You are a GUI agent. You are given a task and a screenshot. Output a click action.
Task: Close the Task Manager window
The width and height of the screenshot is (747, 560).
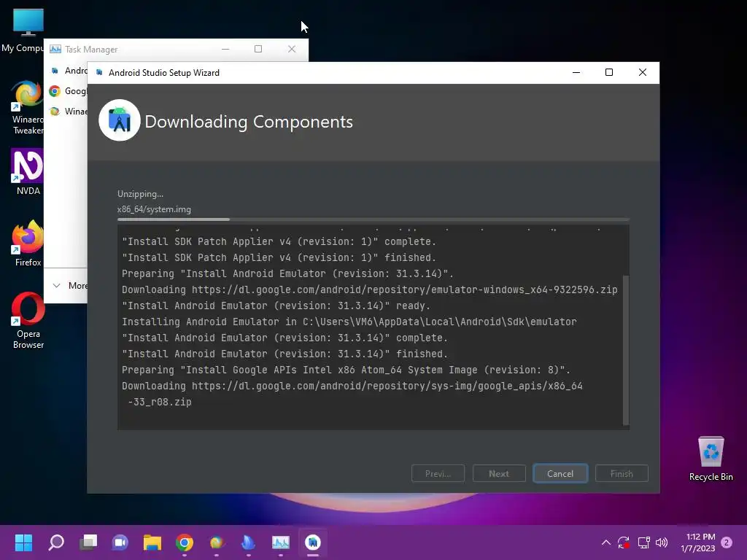[292, 49]
